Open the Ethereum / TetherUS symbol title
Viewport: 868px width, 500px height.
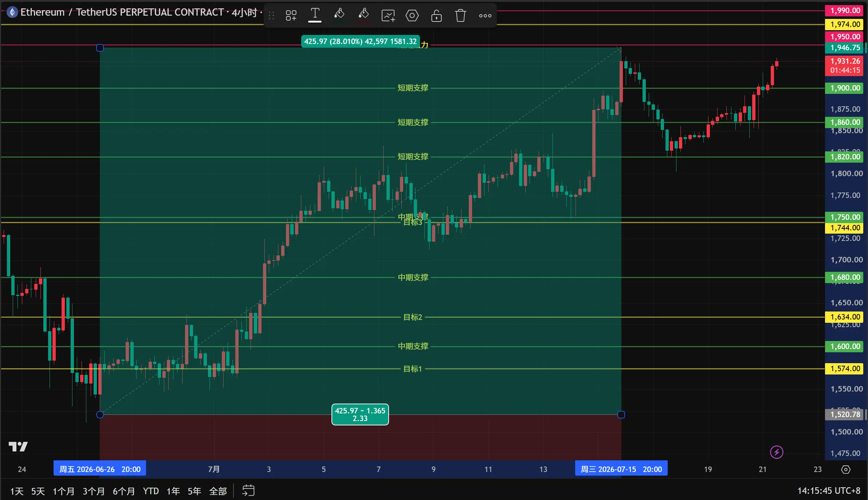122,12
